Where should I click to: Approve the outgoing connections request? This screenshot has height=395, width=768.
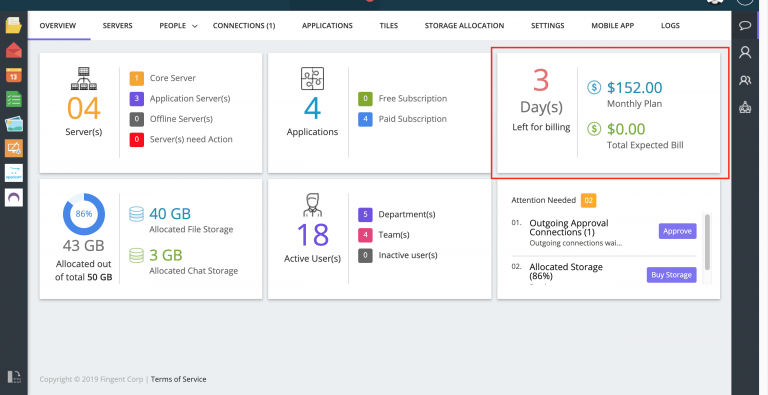[x=677, y=231]
